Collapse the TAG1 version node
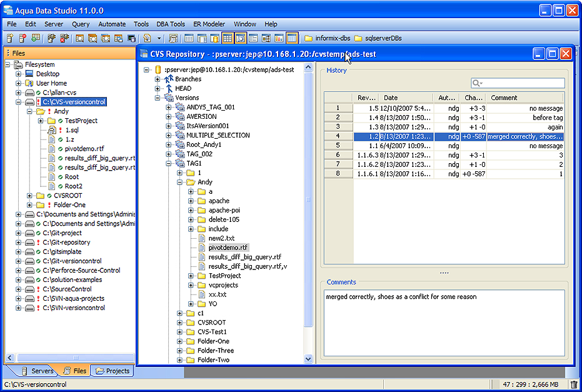 coord(169,163)
